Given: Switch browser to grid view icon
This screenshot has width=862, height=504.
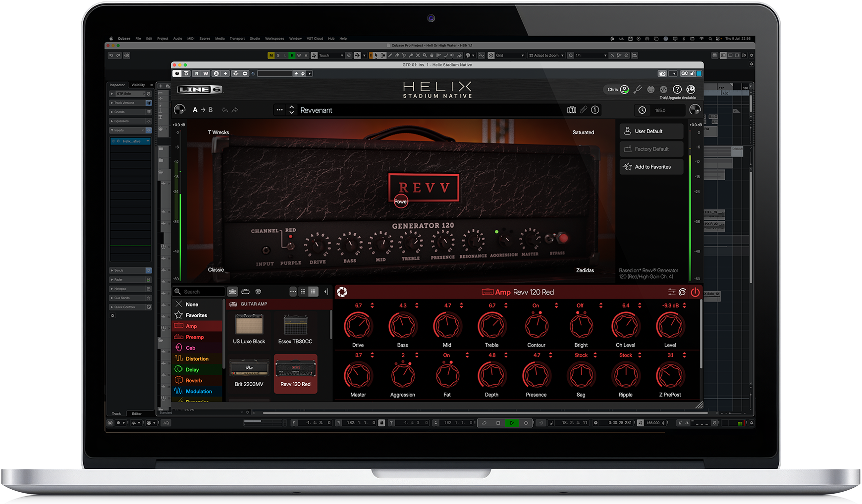Looking at the screenshot, I should [x=313, y=292].
